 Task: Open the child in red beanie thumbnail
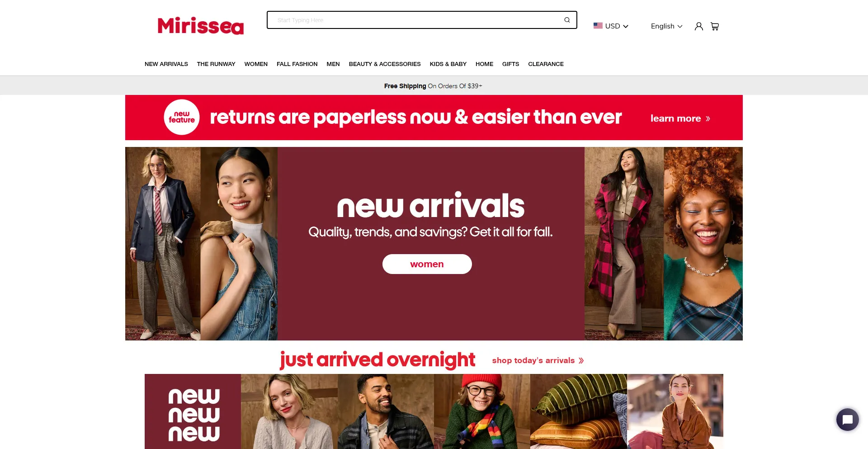pyautogui.click(x=482, y=411)
